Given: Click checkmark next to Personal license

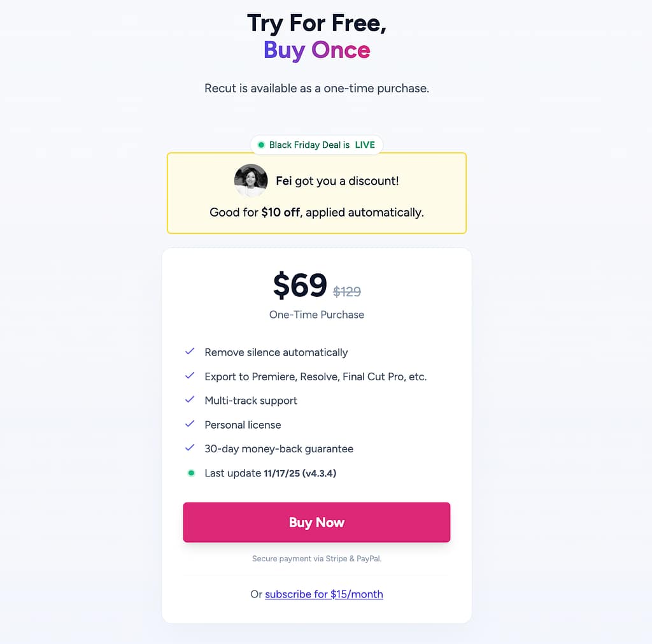Looking at the screenshot, I should pyautogui.click(x=190, y=424).
